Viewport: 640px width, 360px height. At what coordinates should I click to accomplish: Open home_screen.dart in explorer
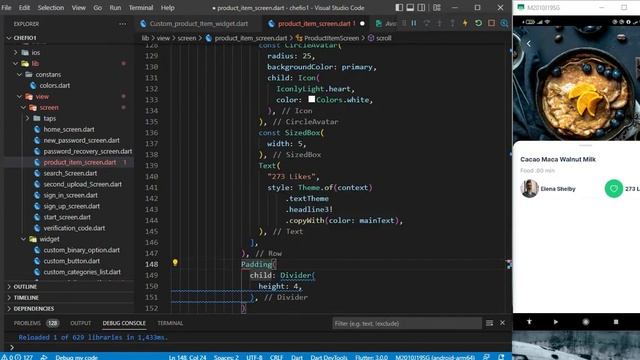(x=69, y=129)
